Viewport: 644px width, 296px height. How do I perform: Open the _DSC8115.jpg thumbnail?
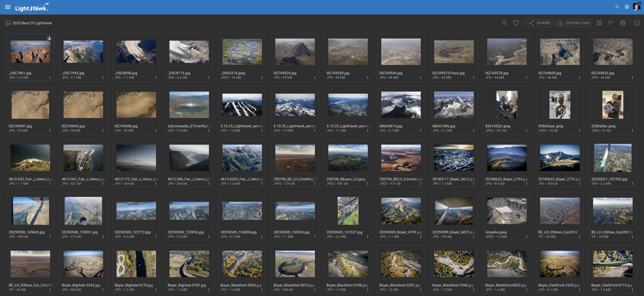click(x=189, y=52)
